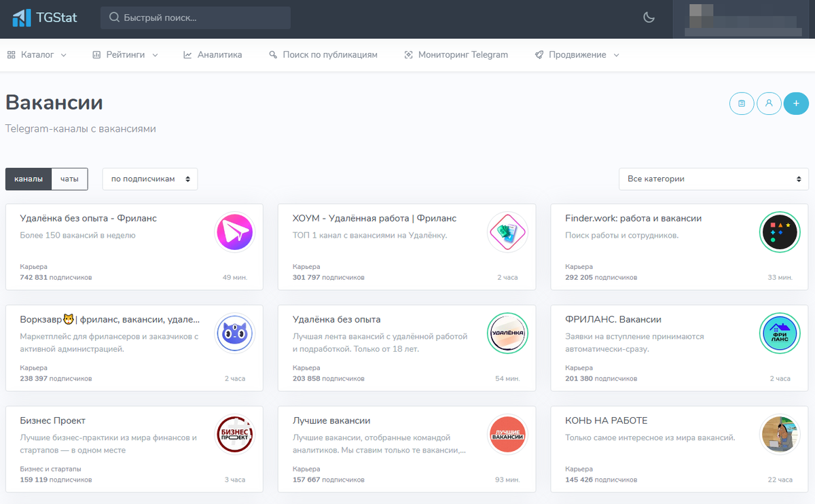The width and height of the screenshot is (815, 504).
Task: Focus the quick search field
Action: (196, 18)
